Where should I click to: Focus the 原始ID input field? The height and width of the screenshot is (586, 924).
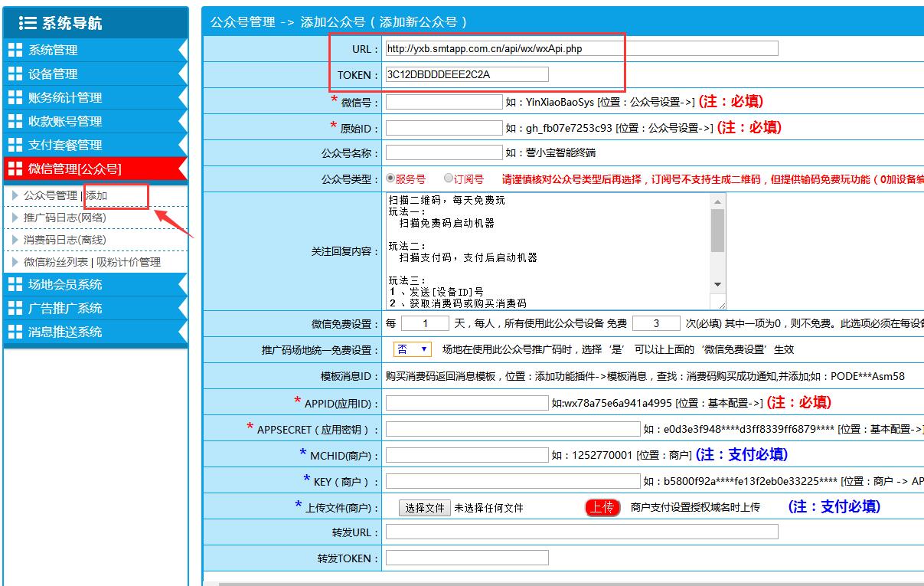(444, 127)
